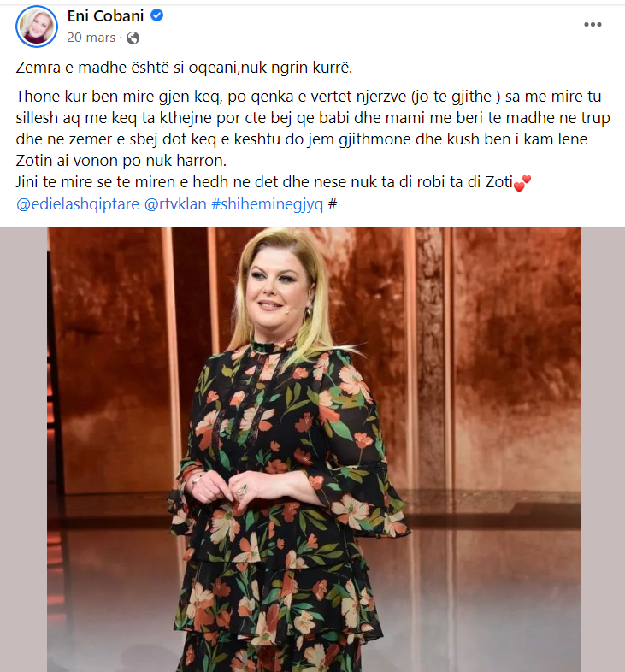Click the gray margin left of photo

(24, 449)
